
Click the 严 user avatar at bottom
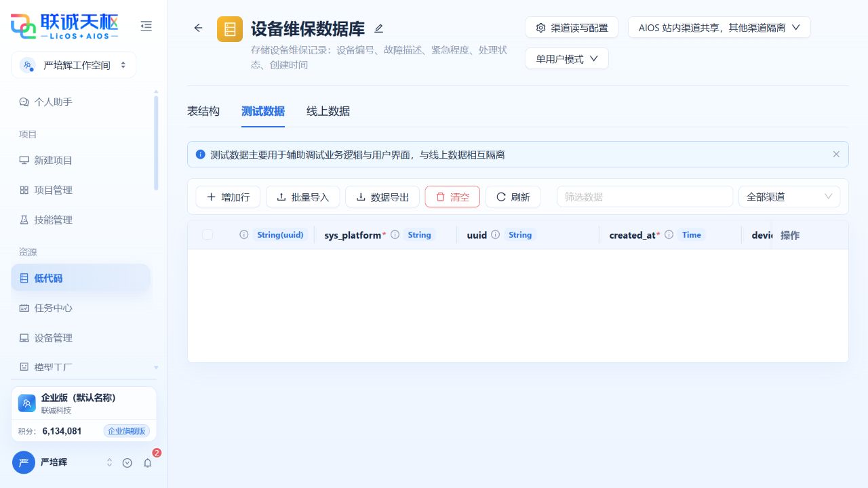coord(24,462)
